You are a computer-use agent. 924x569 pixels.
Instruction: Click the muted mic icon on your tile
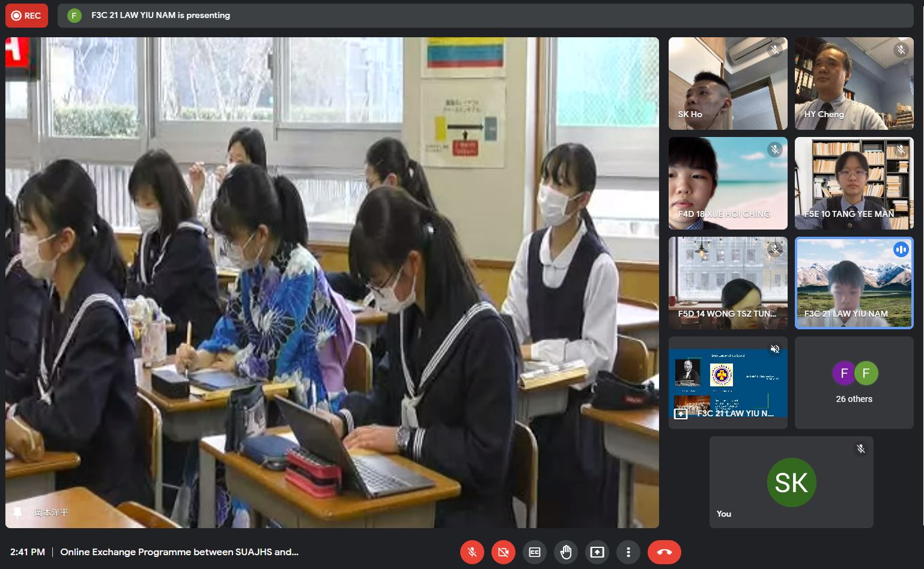coord(861,449)
